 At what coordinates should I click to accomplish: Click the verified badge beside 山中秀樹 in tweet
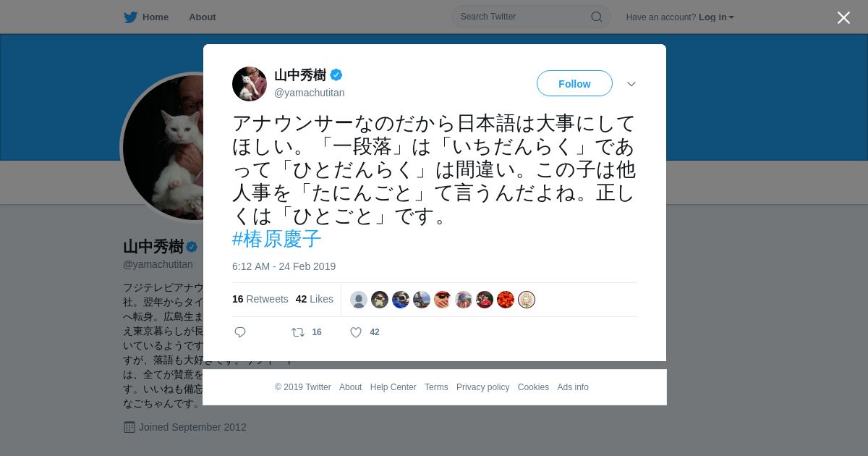(336, 75)
